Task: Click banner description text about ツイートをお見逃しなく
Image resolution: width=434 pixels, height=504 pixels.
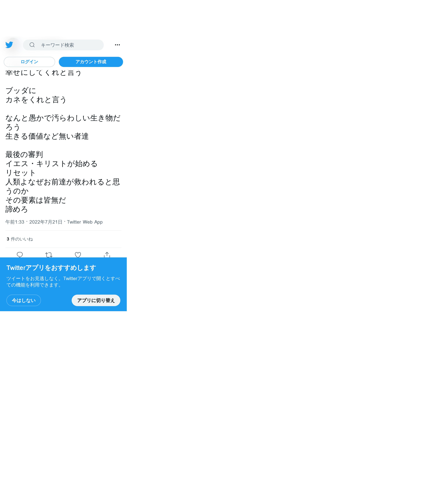Action: (63, 282)
